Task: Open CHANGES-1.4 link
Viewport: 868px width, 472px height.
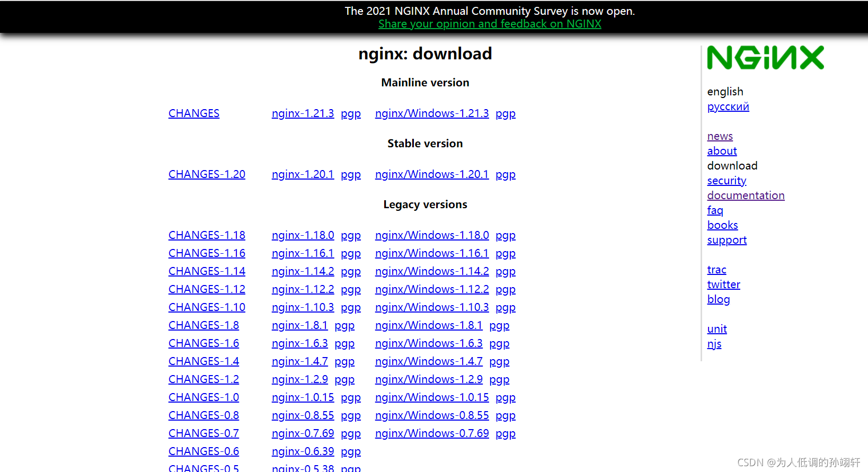Action: (x=203, y=361)
